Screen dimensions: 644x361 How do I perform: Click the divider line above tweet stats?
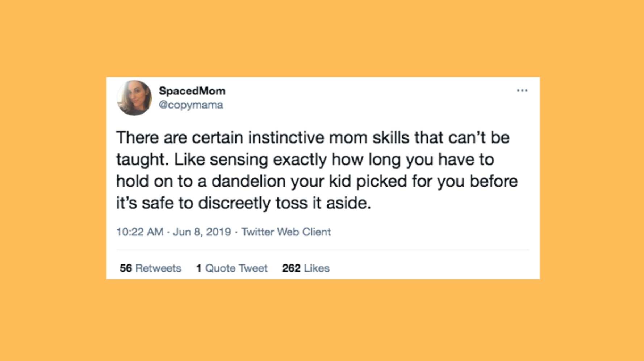(x=323, y=250)
